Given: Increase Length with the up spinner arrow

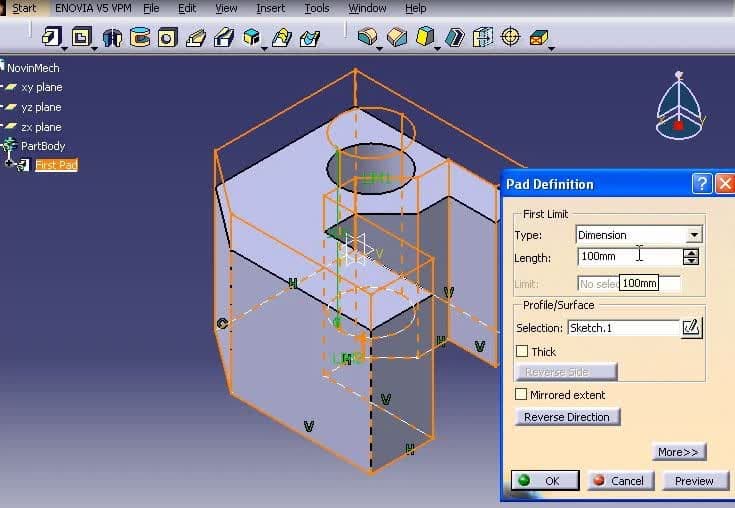Looking at the screenshot, I should click(x=691, y=253).
